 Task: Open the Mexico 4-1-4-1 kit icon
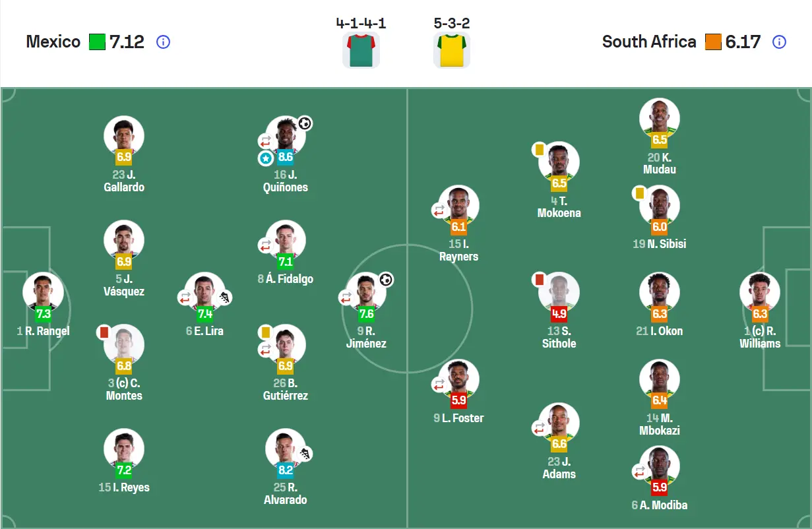(361, 49)
